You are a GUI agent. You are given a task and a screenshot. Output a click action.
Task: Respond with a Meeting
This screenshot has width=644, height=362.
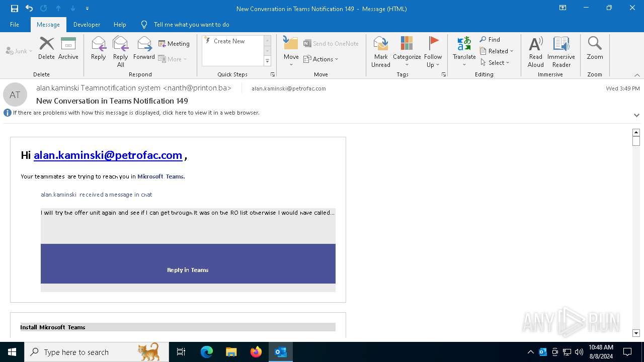174,44
